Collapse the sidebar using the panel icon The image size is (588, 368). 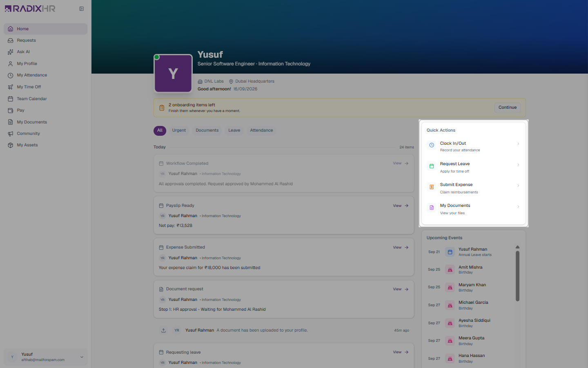pyautogui.click(x=82, y=9)
